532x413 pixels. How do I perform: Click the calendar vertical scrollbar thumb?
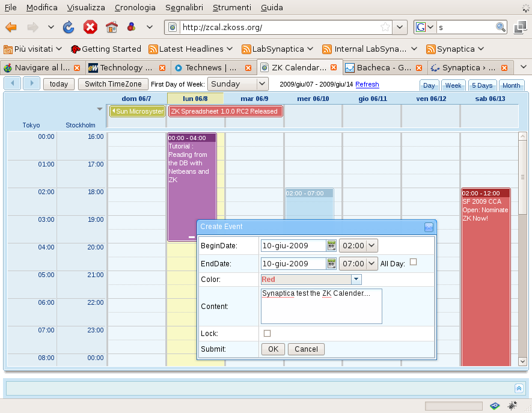point(522,177)
